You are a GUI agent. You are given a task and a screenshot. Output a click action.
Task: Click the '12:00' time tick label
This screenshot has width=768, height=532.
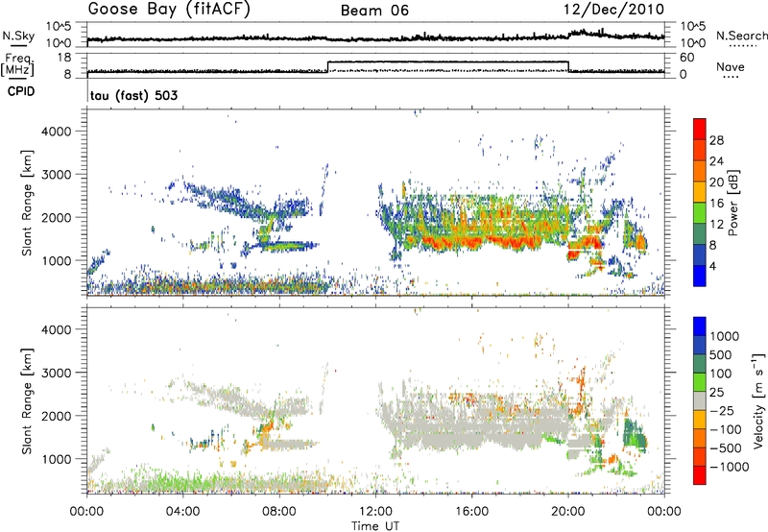tap(375, 512)
